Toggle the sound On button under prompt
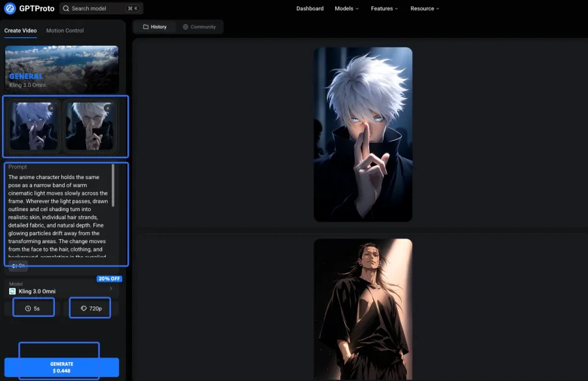This screenshot has width=588, height=381. tap(18, 266)
